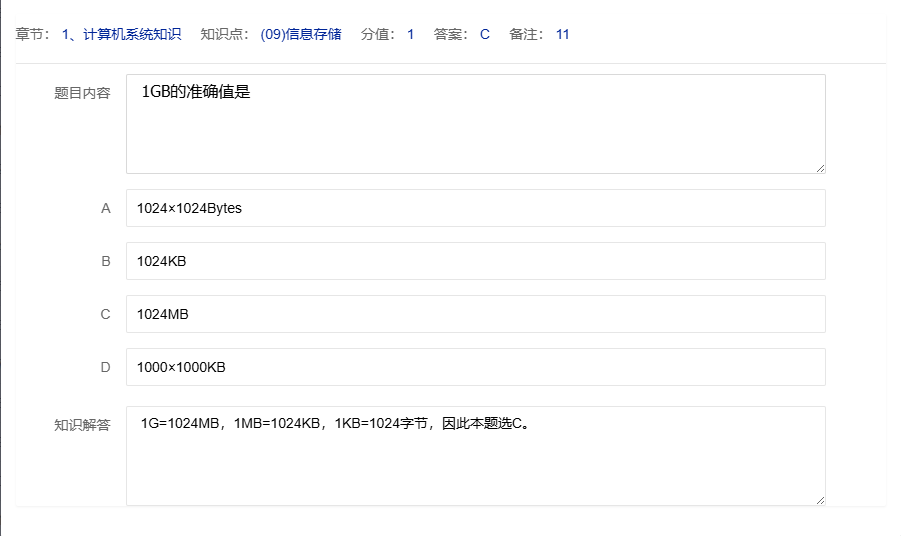Click the 章节 header label
Screen dimensions: 901x536
32,34
